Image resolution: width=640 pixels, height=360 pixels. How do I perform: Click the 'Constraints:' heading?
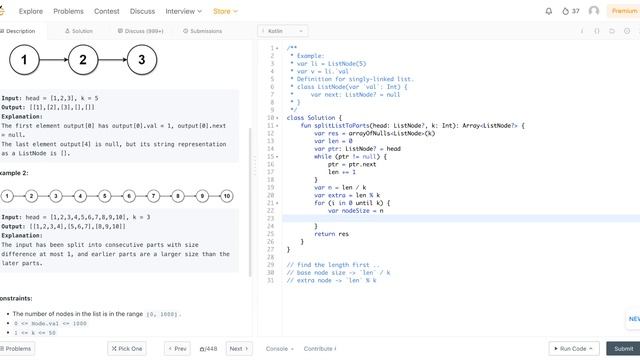tap(16, 298)
